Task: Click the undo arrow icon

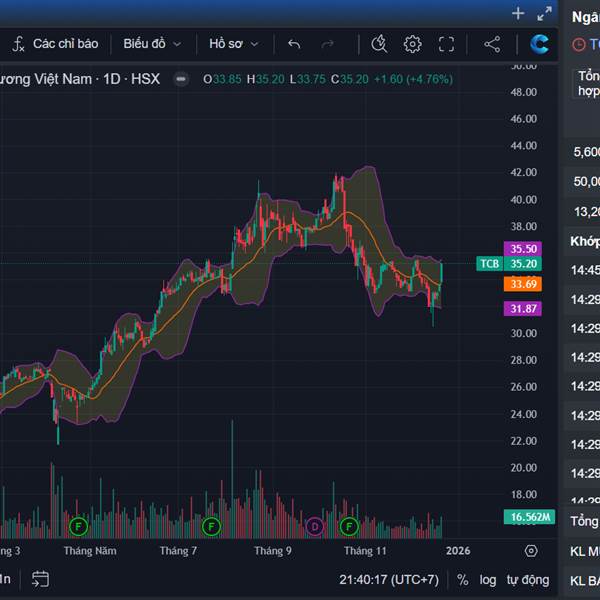Action: [x=294, y=44]
